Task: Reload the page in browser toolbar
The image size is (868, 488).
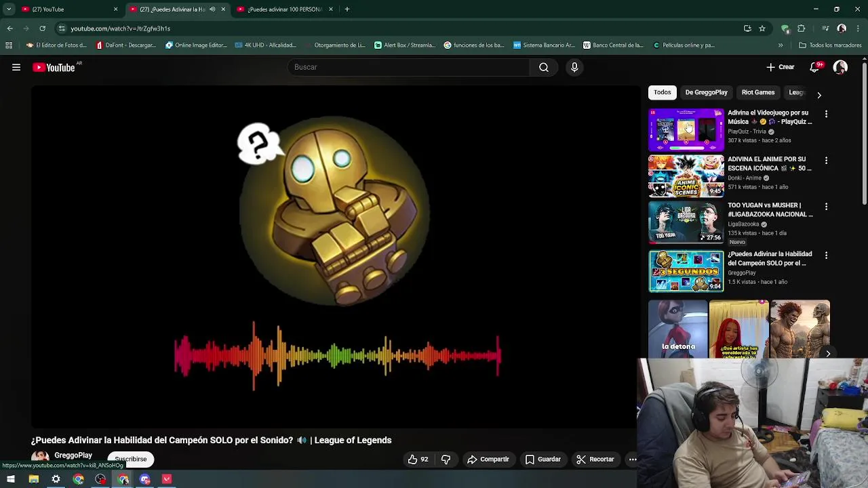Action: [x=42, y=28]
